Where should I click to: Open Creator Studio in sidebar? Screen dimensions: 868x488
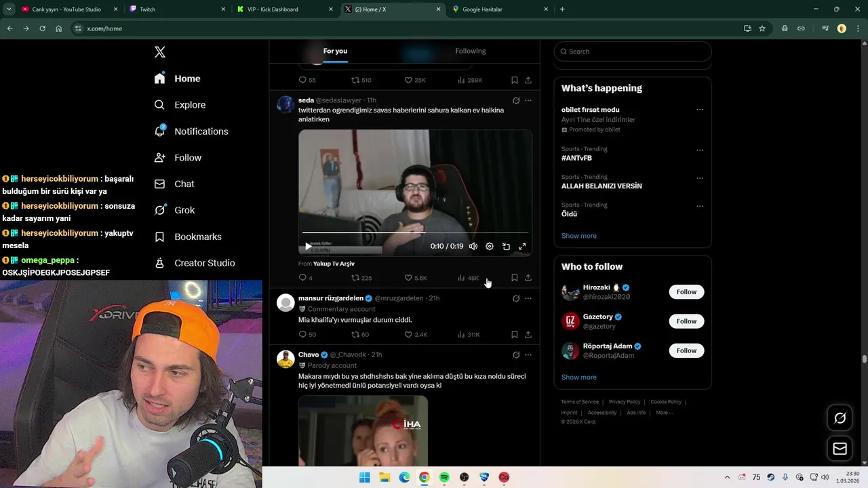[195, 263]
